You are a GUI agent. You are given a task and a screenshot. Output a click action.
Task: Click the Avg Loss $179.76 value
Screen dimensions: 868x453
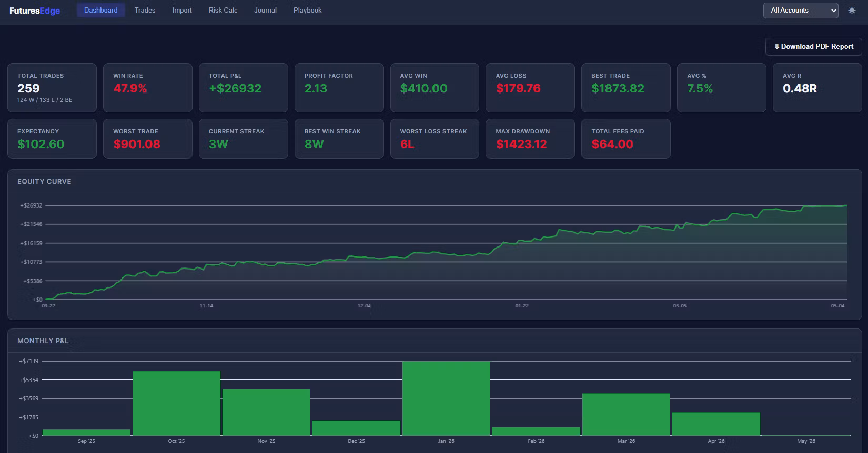click(x=518, y=89)
